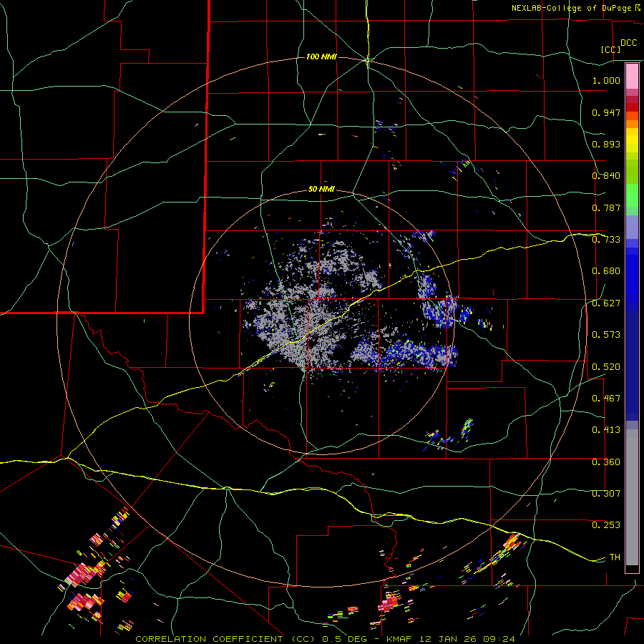Select the 0.360 scale label

point(606,462)
